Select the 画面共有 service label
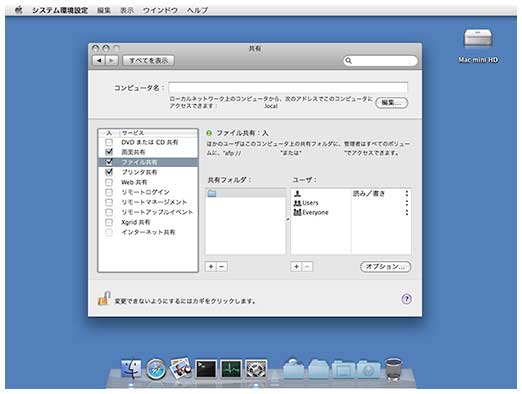 (x=133, y=152)
